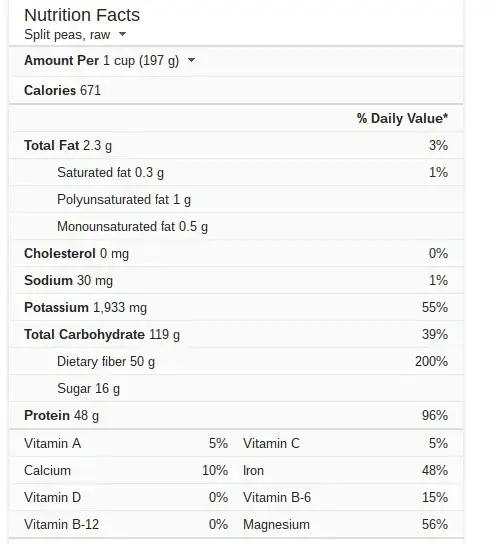Click the Calories 671 row
Viewport: 492px width, 544px height.
(x=236, y=91)
